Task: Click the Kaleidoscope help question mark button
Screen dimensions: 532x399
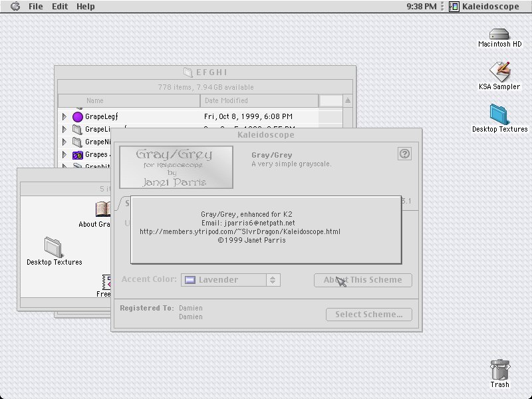Action: [x=404, y=154]
